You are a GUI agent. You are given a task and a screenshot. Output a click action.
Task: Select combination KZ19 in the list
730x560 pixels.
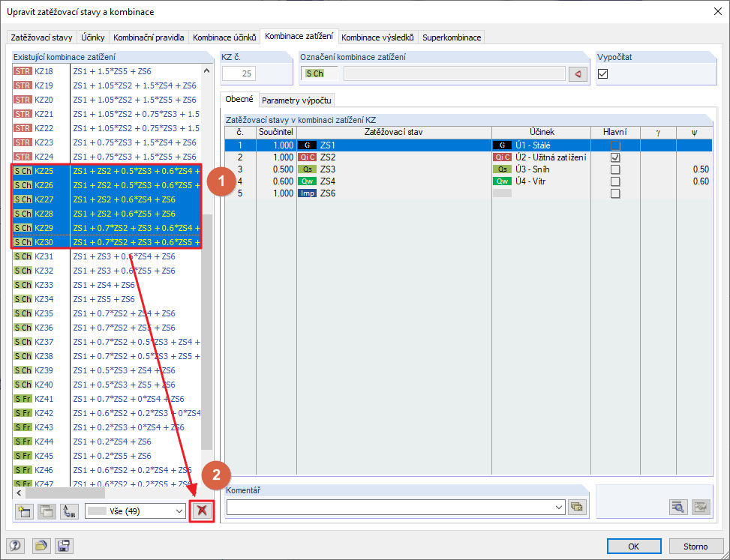107,85
